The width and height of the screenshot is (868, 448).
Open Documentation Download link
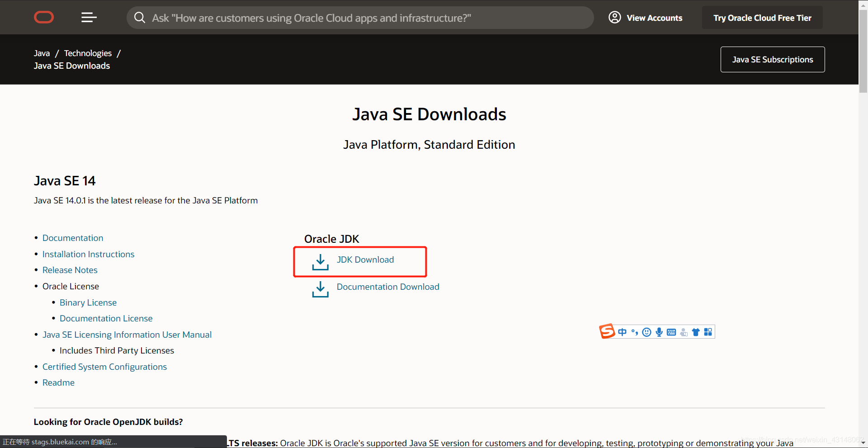tap(388, 287)
